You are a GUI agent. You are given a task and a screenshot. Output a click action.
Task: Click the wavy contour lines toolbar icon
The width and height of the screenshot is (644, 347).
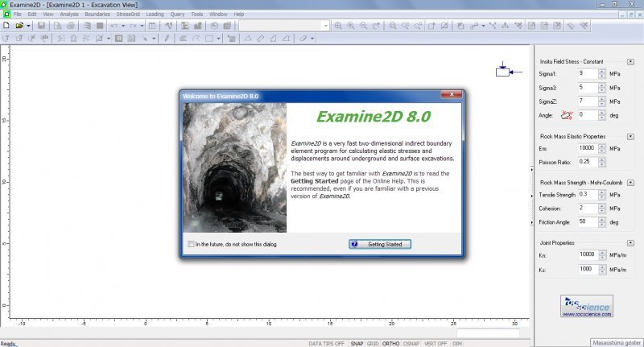coord(87,26)
